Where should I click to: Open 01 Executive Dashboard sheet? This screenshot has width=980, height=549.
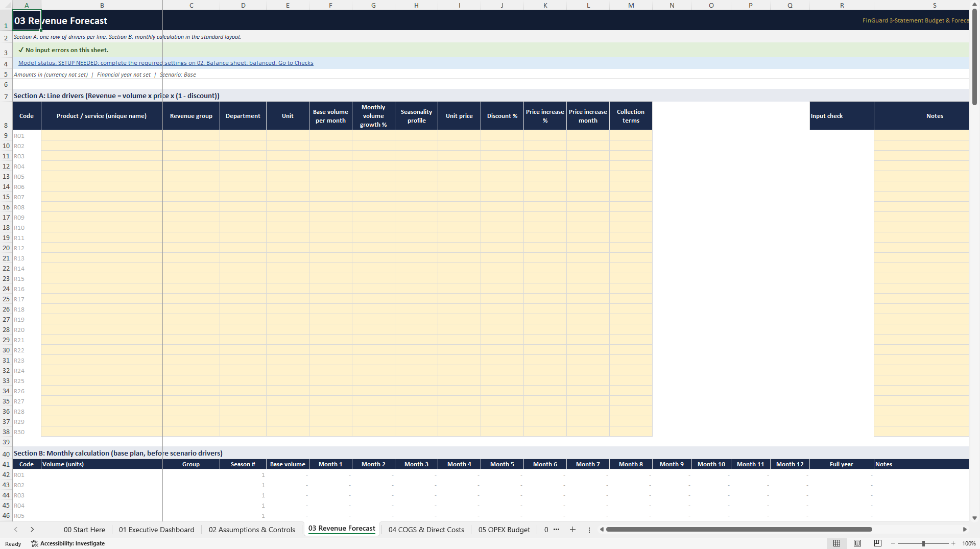pos(156,530)
